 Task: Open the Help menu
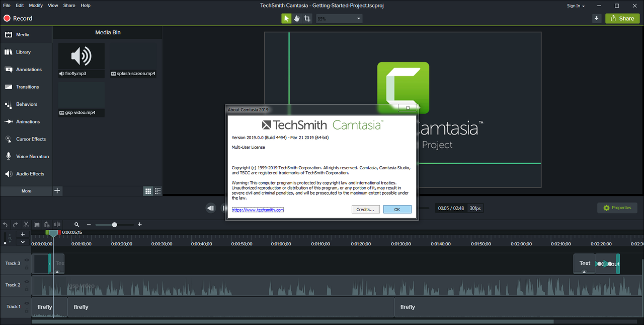86,6
